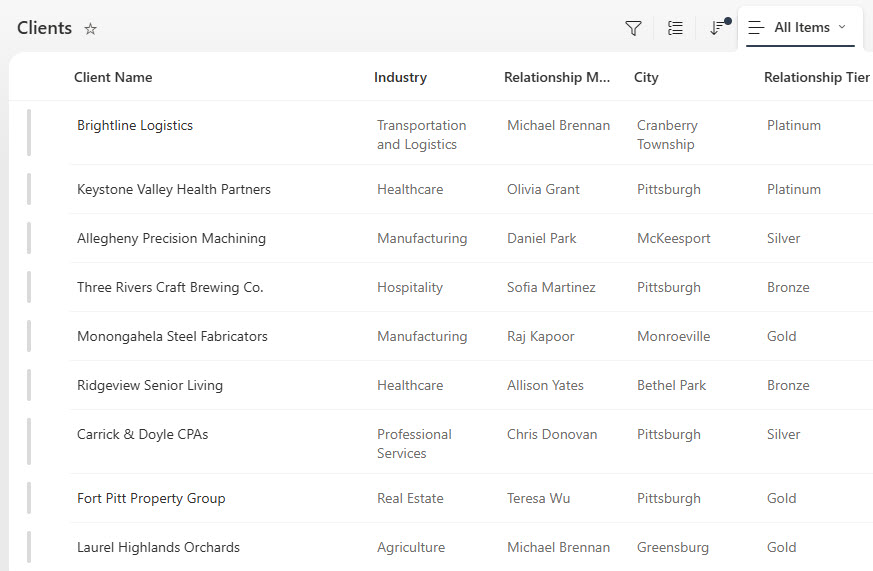Open the Monongahela Steel Fabricators item
This screenshot has height=571, width=873.
tap(172, 336)
